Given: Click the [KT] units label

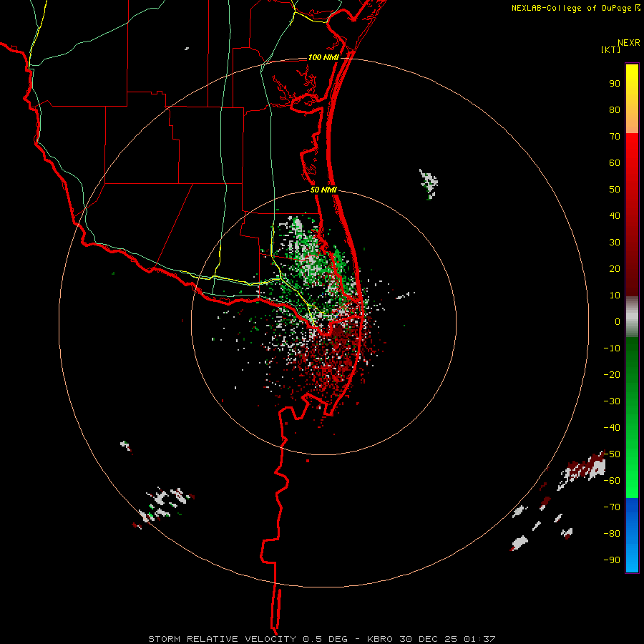Looking at the screenshot, I should [611, 49].
